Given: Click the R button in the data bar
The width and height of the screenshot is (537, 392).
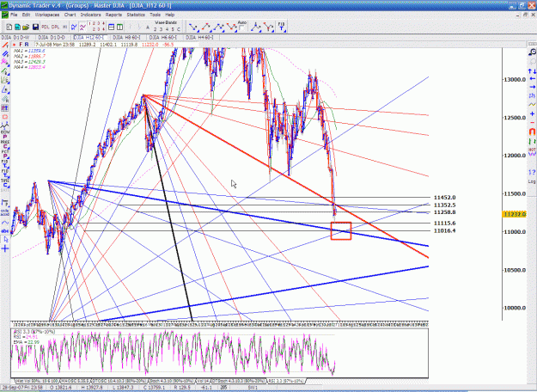Looking at the screenshot, I should tap(27, 45).
